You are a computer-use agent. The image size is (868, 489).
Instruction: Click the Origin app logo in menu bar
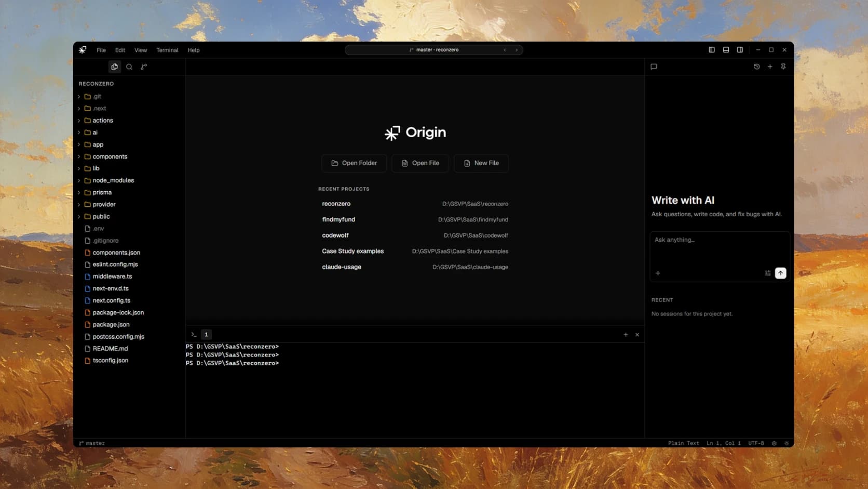[83, 50]
